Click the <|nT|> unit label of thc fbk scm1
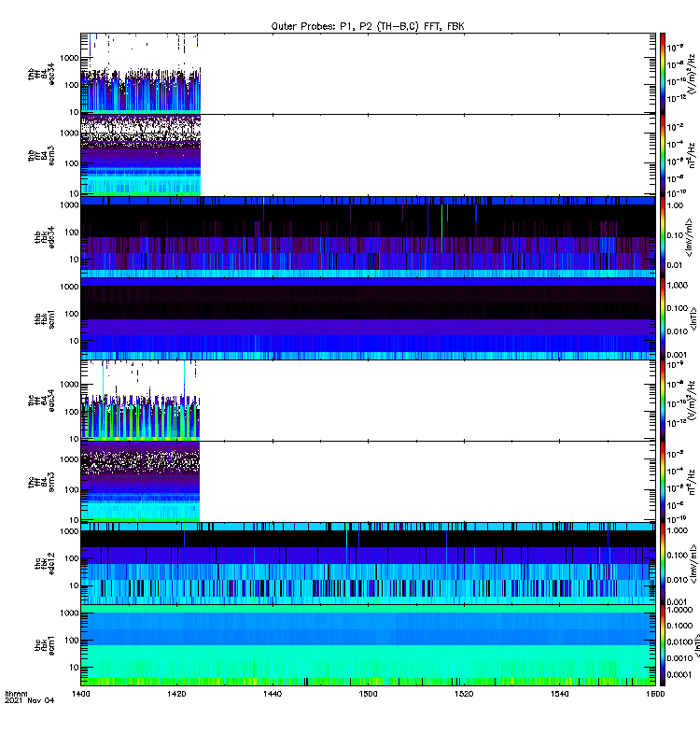700x747 pixels. coord(696,645)
